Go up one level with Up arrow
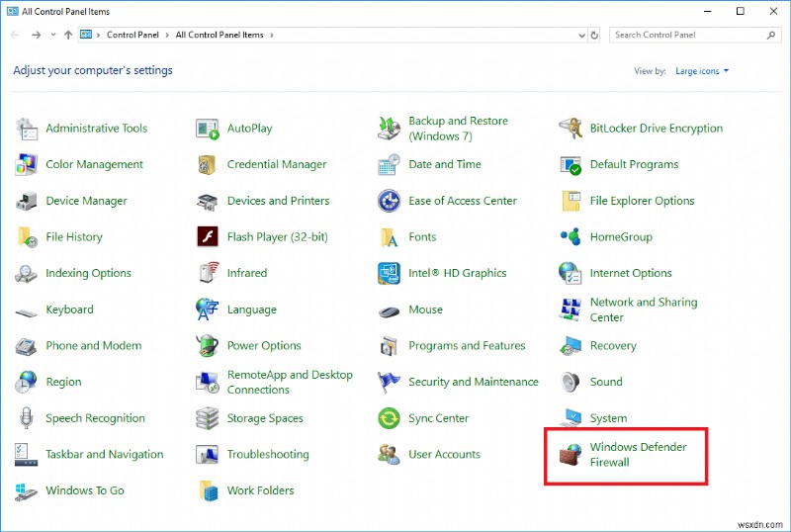Viewport: 791px width, 532px height. [68, 35]
